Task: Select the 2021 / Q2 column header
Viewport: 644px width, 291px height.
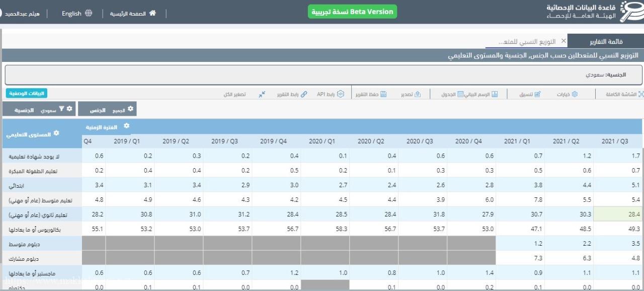Action: point(567,141)
